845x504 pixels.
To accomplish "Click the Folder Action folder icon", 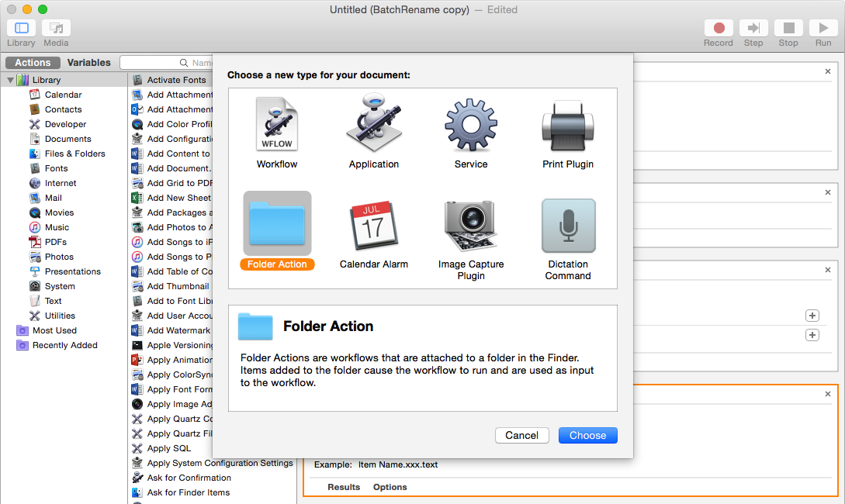I will point(277,224).
